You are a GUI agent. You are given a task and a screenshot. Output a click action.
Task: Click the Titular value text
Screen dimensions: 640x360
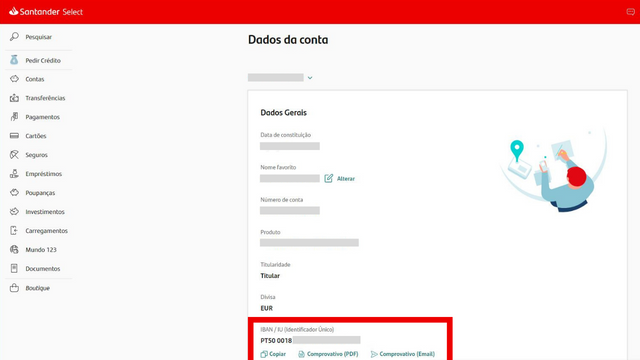point(270,276)
